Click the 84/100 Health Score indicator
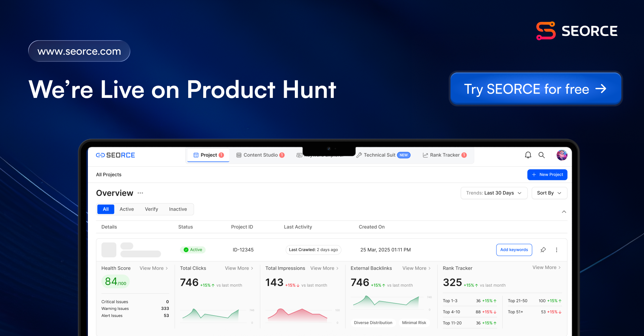The image size is (644, 336). point(115,281)
